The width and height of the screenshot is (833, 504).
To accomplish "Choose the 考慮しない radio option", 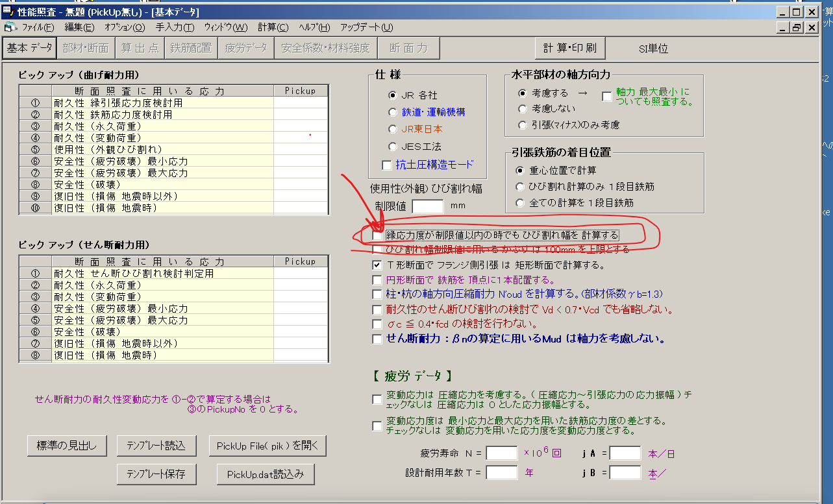I will point(521,108).
